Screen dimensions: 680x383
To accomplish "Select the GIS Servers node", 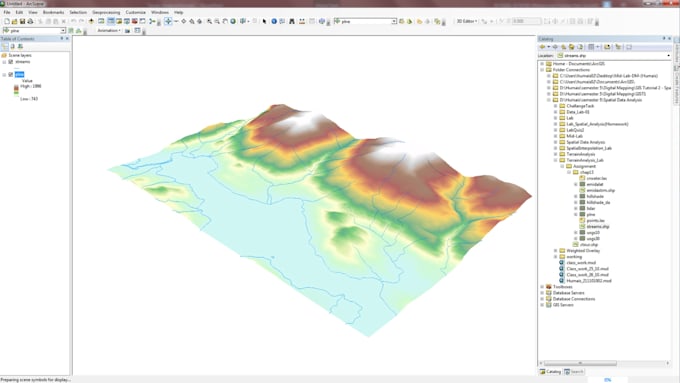I will [x=563, y=305].
